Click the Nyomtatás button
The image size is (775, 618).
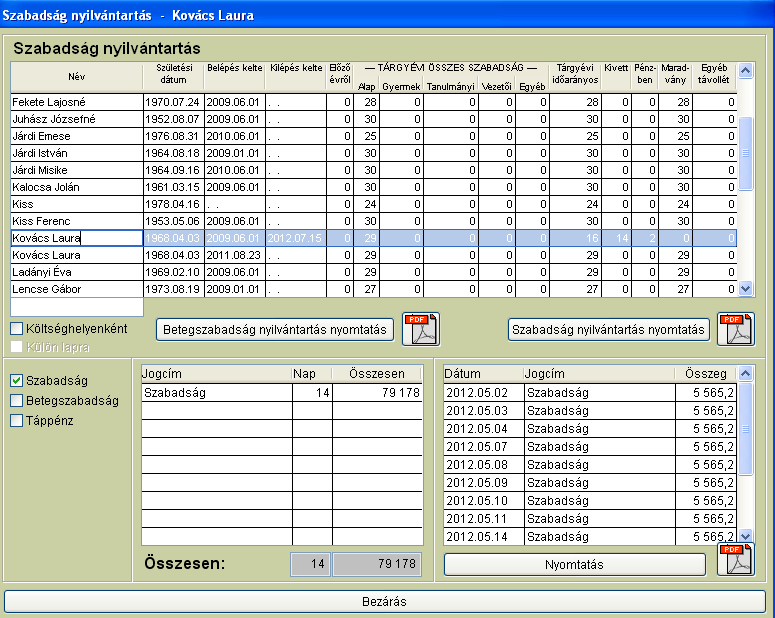(575, 565)
